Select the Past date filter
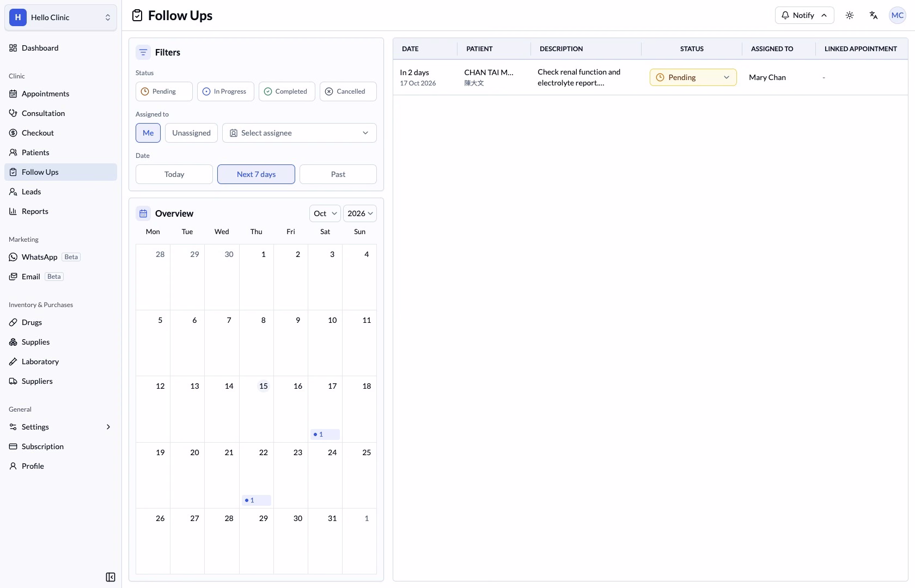This screenshot has height=588, width=915. tap(338, 174)
